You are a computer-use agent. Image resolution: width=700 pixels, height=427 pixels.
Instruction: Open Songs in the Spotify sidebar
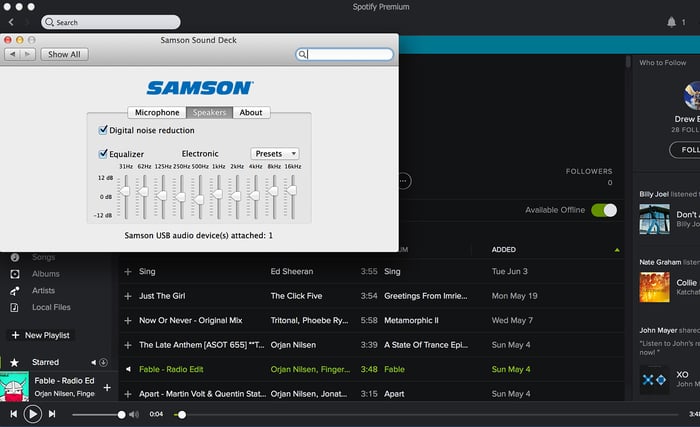coord(43,257)
